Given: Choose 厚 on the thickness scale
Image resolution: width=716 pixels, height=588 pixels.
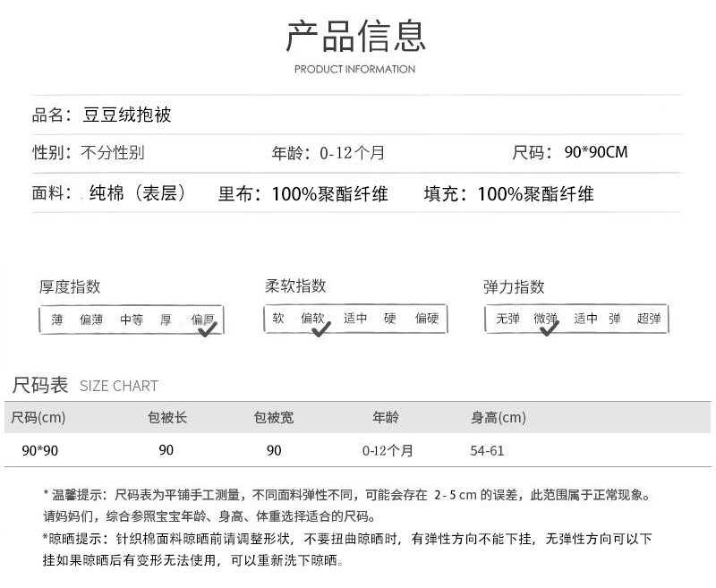Looking at the screenshot, I should tap(166, 320).
